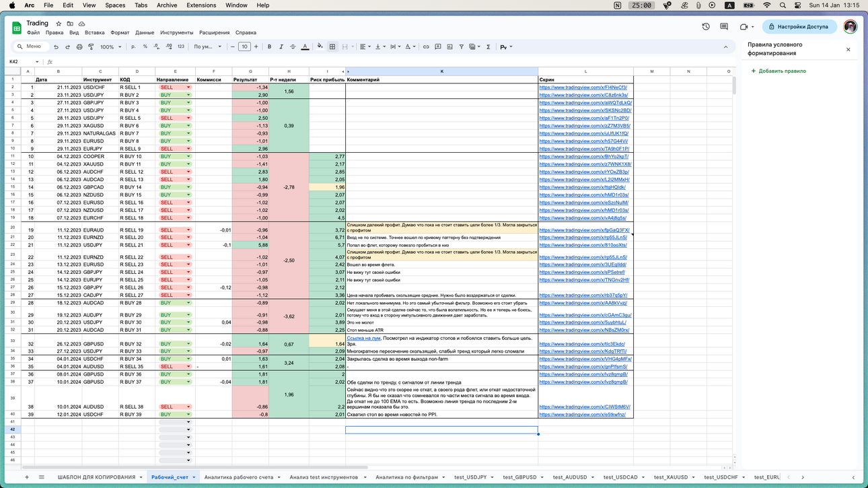Open more number formats 123
This screenshot has height=488, width=868.
[181, 47]
